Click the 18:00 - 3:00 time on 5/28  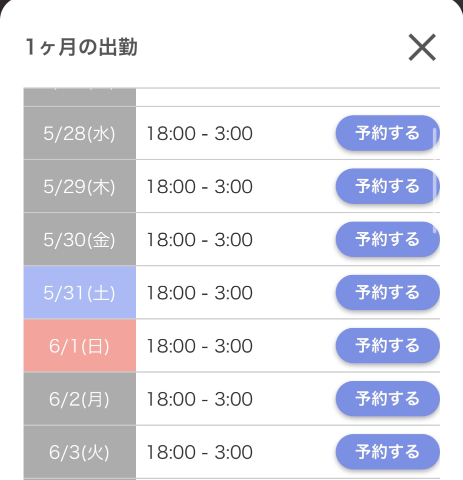pyautogui.click(x=199, y=134)
